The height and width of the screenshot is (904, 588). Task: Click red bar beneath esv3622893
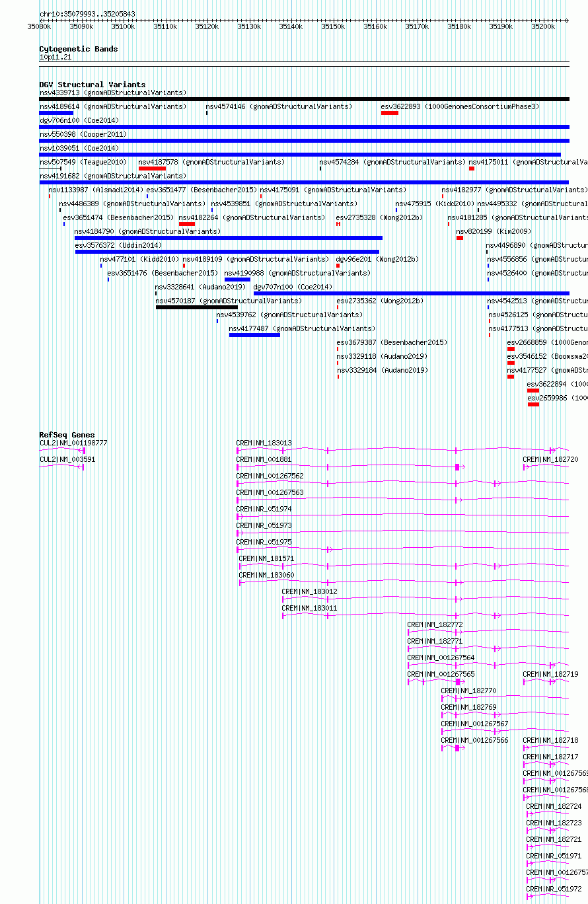pyautogui.click(x=390, y=113)
